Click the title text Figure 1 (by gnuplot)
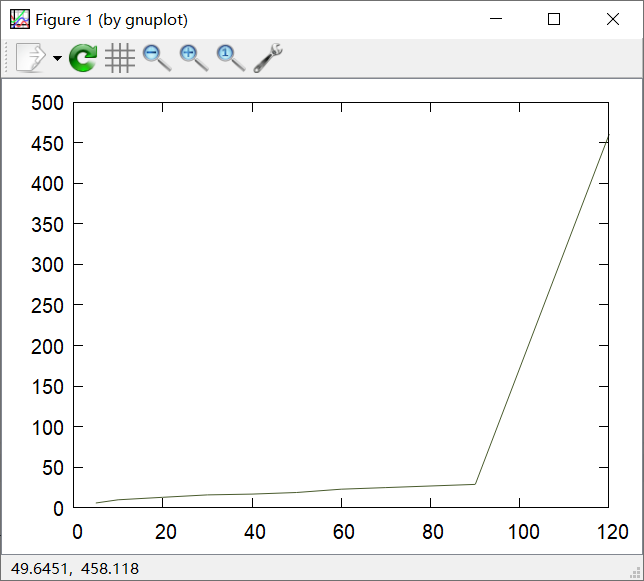The height and width of the screenshot is (581, 644). [111, 20]
